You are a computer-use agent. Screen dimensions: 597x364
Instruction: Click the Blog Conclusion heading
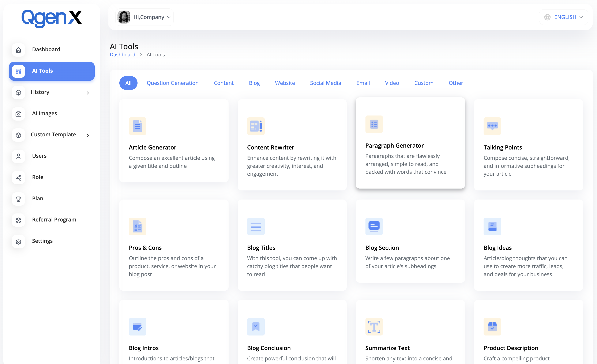tap(269, 348)
